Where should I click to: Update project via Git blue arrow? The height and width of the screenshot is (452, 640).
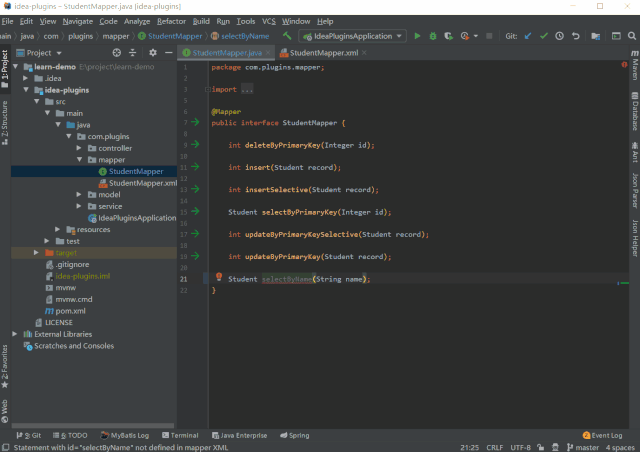click(528, 36)
